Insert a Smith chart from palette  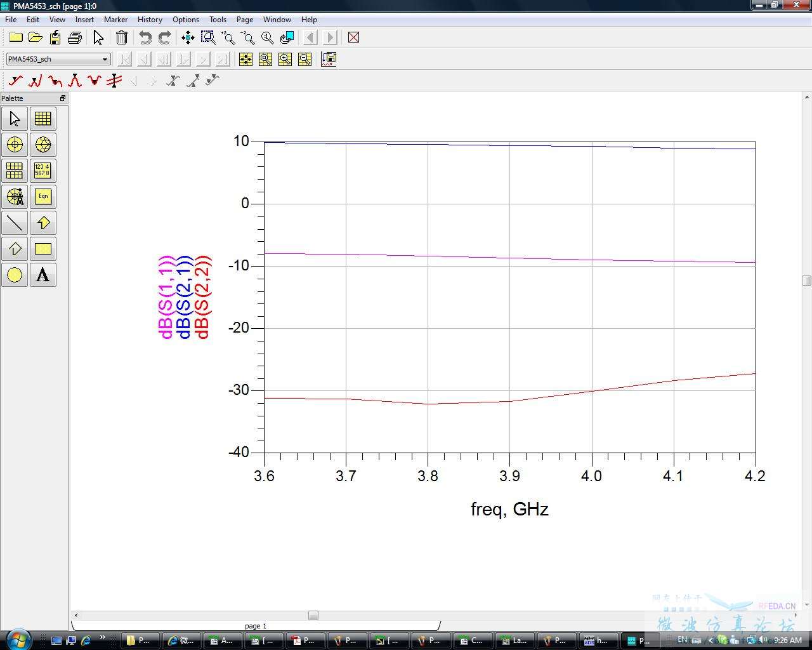(x=43, y=145)
